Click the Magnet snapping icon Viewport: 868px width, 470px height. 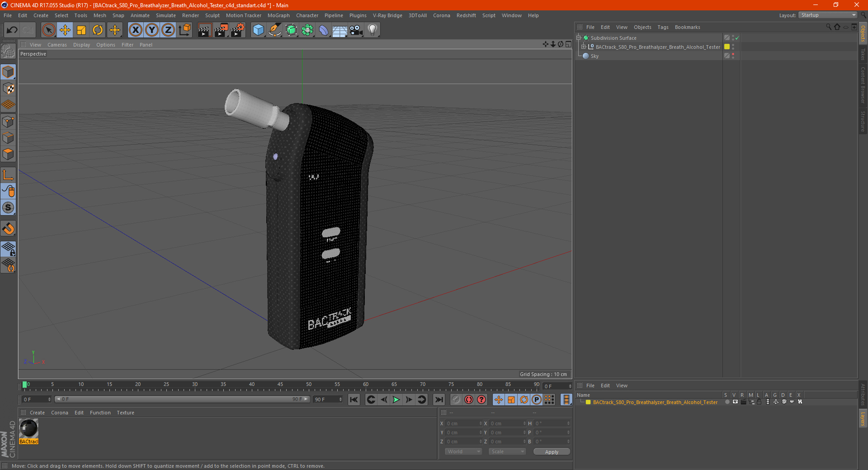[x=8, y=229]
